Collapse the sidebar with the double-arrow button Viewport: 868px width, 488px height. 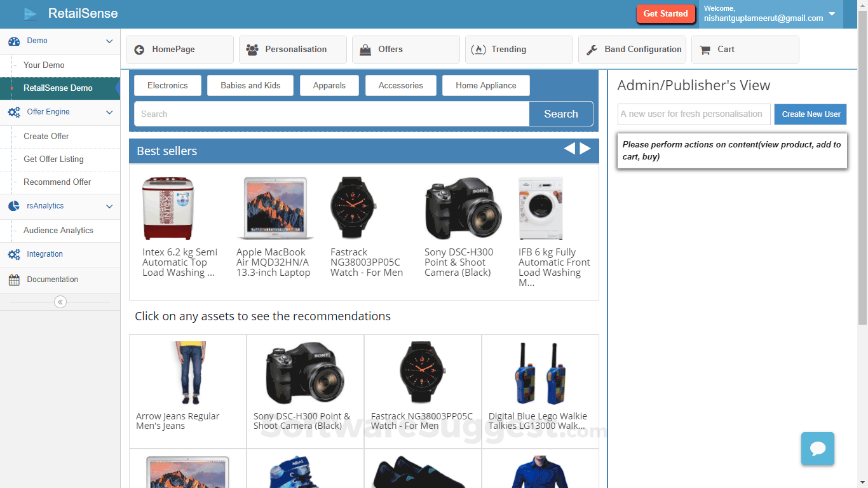coord(60,302)
